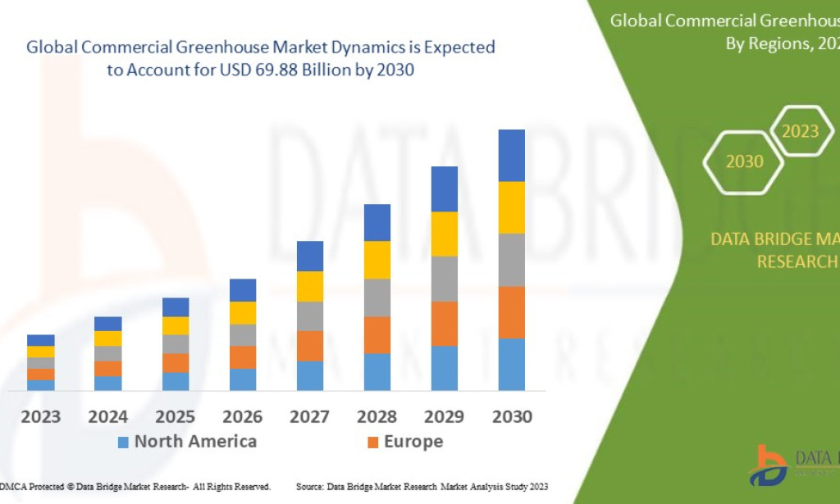Viewport: 840px width, 504px height.
Task: Click the orange segment of the 2027 bar
Action: tap(310, 346)
